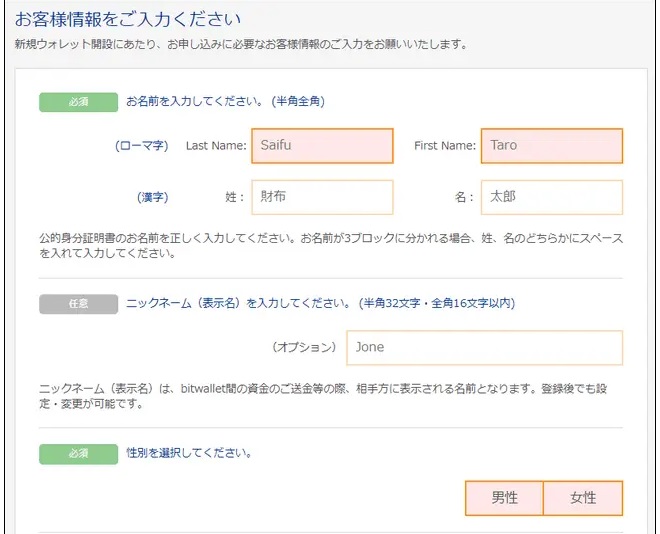Click the (ローマ字) row label
660x534 pixels.
click(142, 146)
